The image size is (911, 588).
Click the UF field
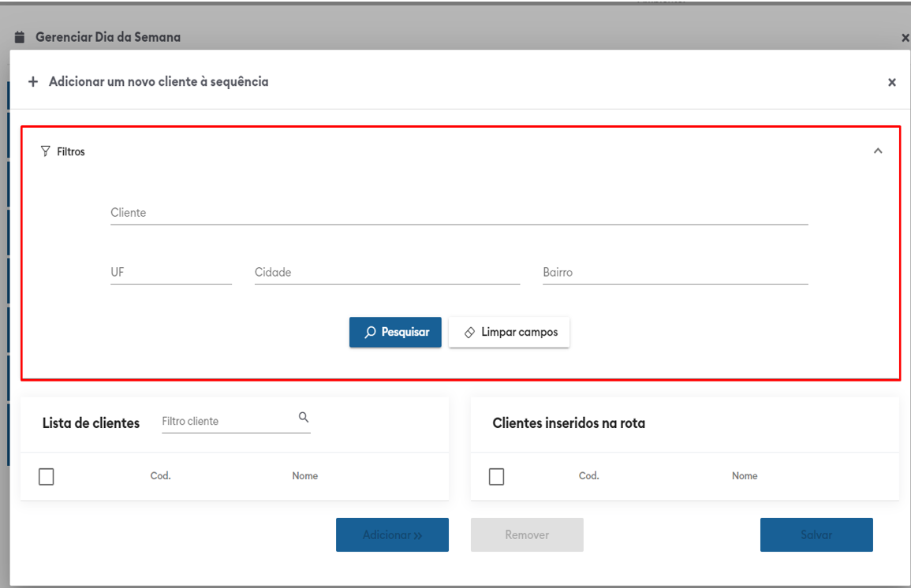coord(171,273)
